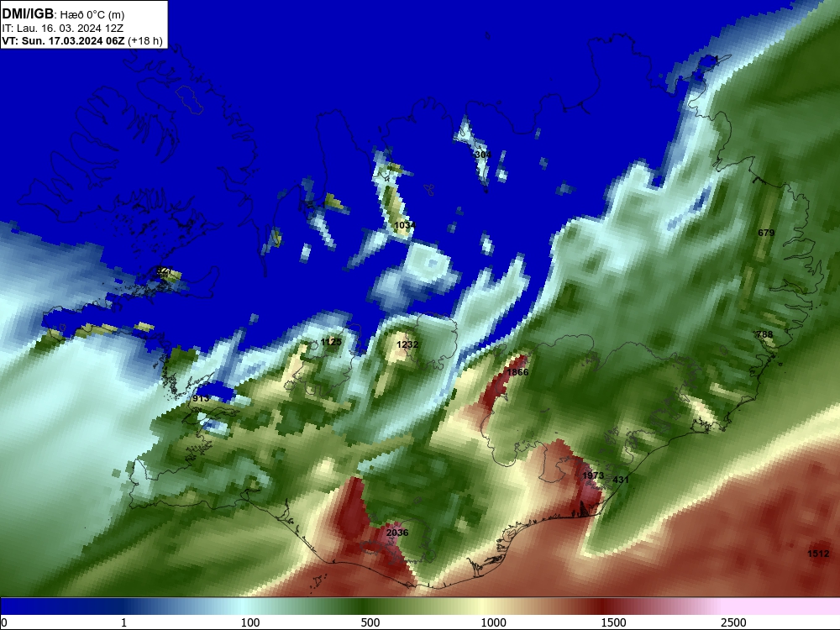Click the 1232 value on the map
This screenshot has height=630, width=840.
[407, 344]
